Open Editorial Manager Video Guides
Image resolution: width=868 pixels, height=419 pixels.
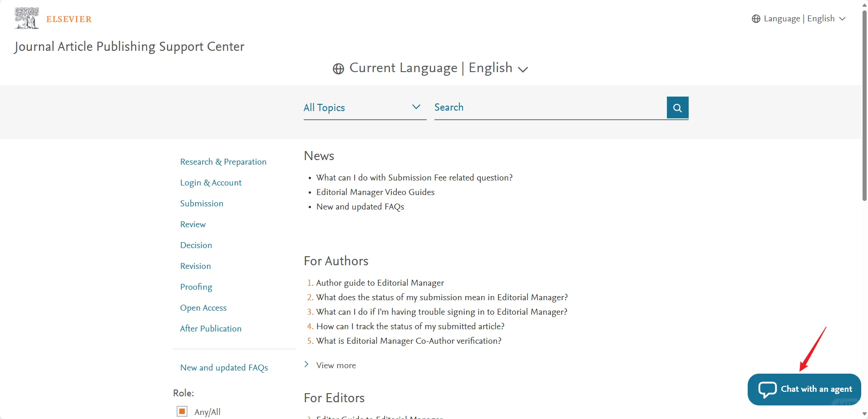375,192
